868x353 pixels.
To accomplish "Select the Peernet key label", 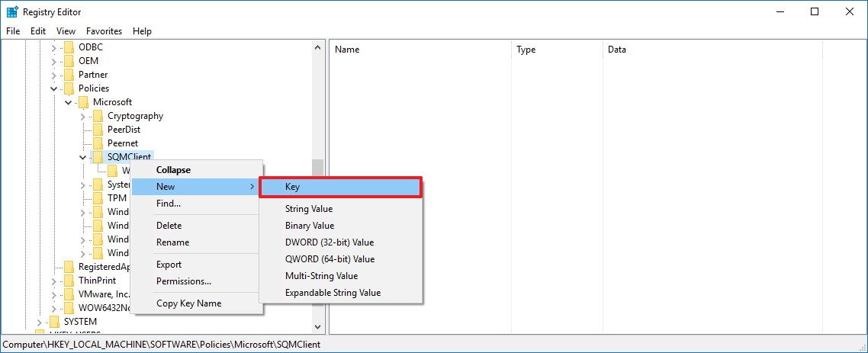I will point(123,143).
